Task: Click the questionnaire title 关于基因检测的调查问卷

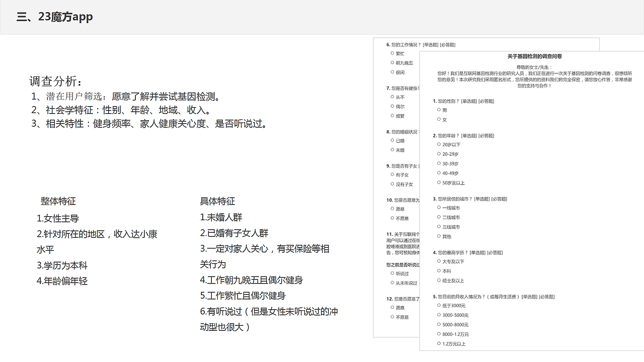Action: pyautogui.click(x=534, y=56)
